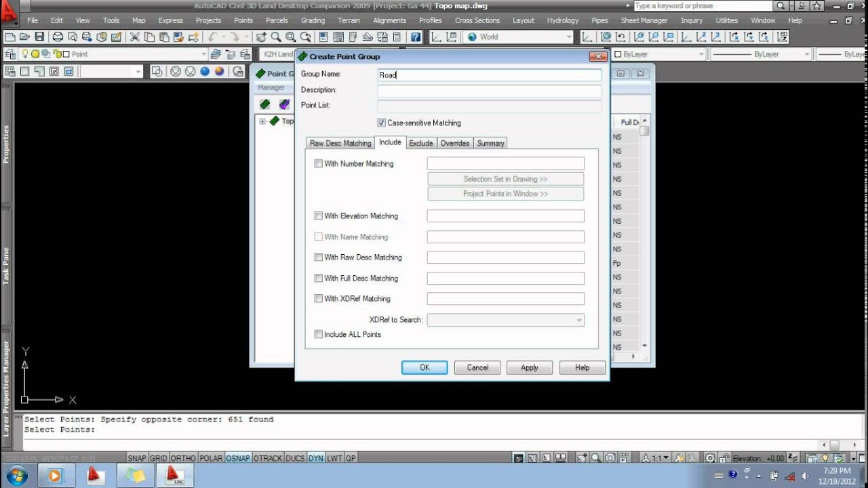Click first green icon in Point Group Manager
The width and height of the screenshot is (868, 488).
pos(265,104)
